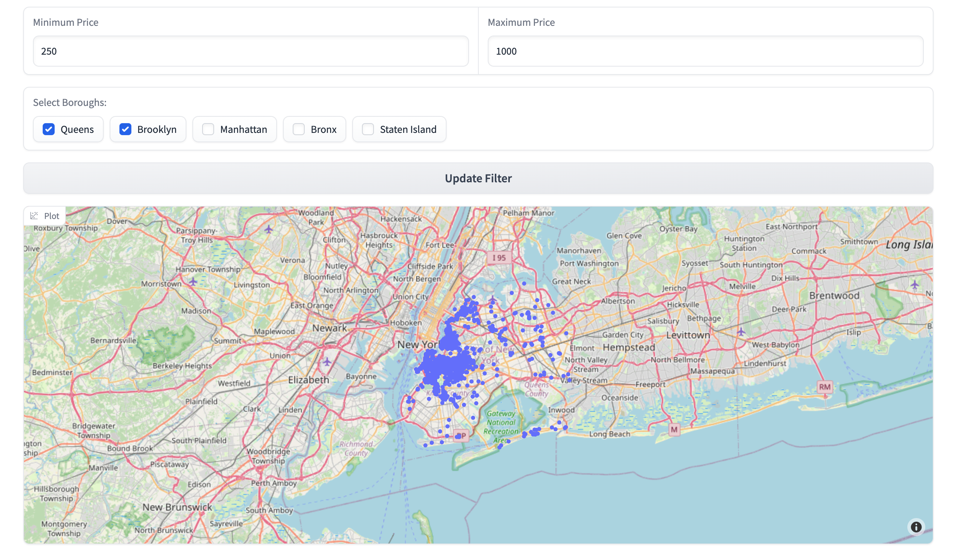Enable the Bronx borough checkbox
The height and width of the screenshot is (560, 953).
click(x=299, y=129)
